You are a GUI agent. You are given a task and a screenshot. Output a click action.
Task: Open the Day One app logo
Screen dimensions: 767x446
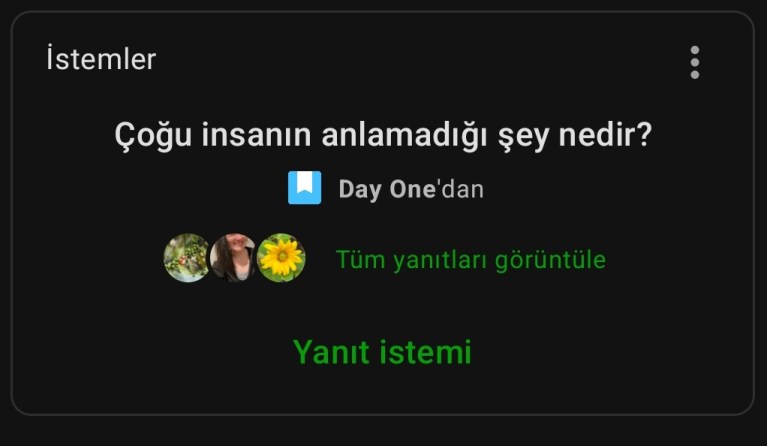(304, 187)
